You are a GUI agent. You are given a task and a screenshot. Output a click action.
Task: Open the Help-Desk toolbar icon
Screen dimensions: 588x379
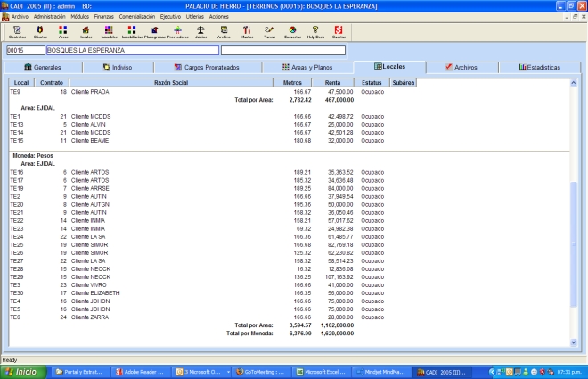pos(315,32)
